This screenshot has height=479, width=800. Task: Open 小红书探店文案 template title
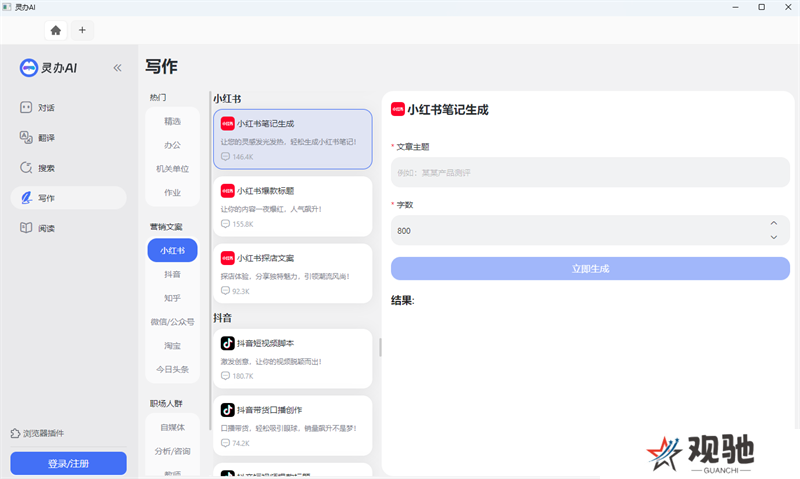coord(265,258)
